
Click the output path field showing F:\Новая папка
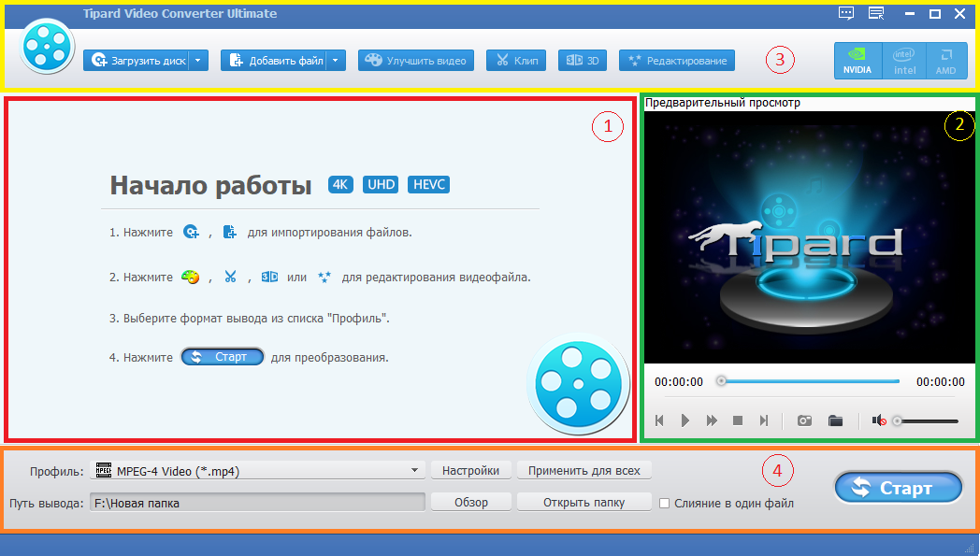point(259,502)
